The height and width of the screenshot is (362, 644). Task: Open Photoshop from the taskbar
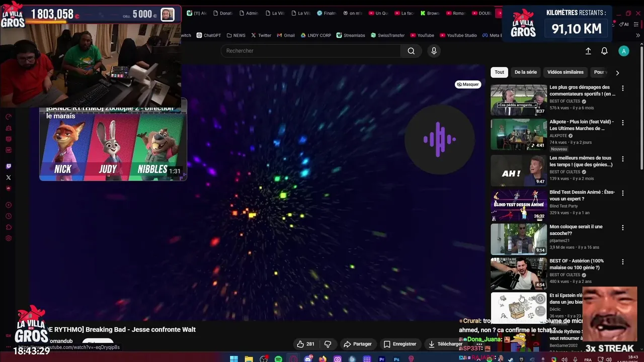(396, 359)
